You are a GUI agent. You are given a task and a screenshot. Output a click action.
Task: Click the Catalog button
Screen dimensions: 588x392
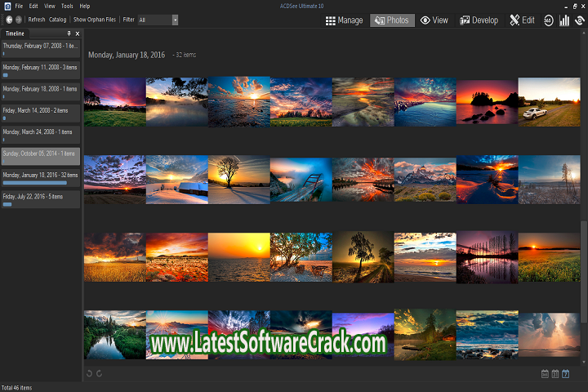tap(57, 20)
